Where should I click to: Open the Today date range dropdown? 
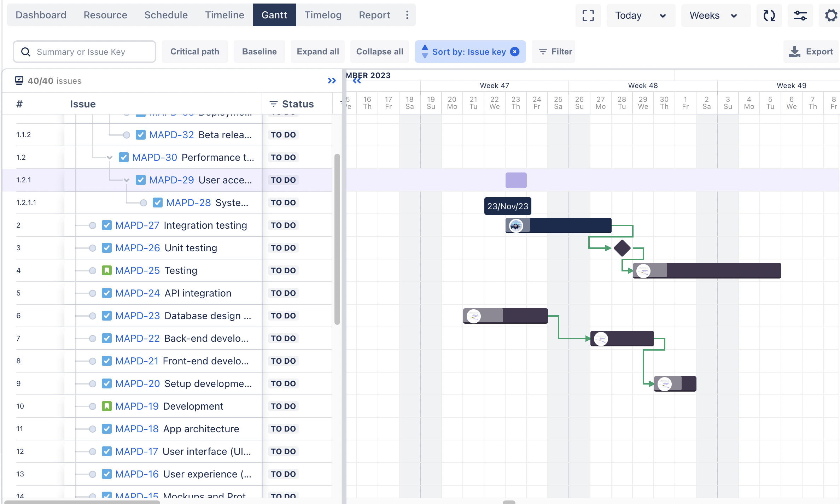point(641,16)
